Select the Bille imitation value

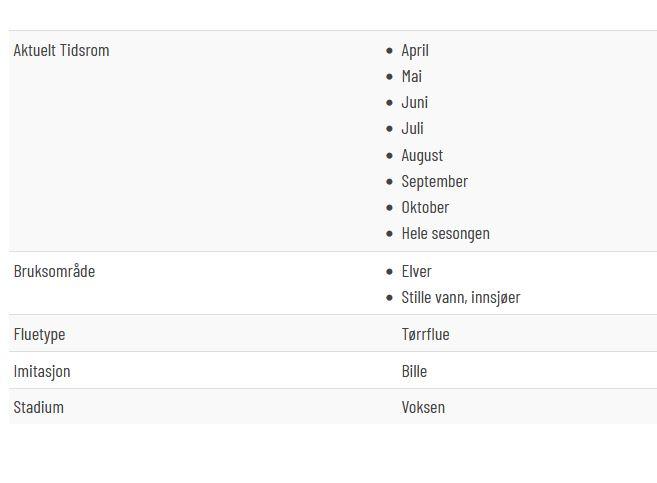414,372
